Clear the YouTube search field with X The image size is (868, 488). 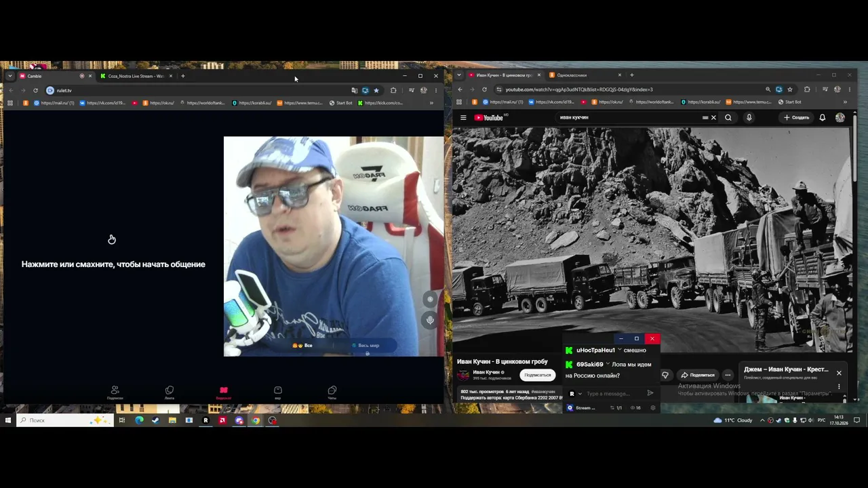(x=713, y=117)
